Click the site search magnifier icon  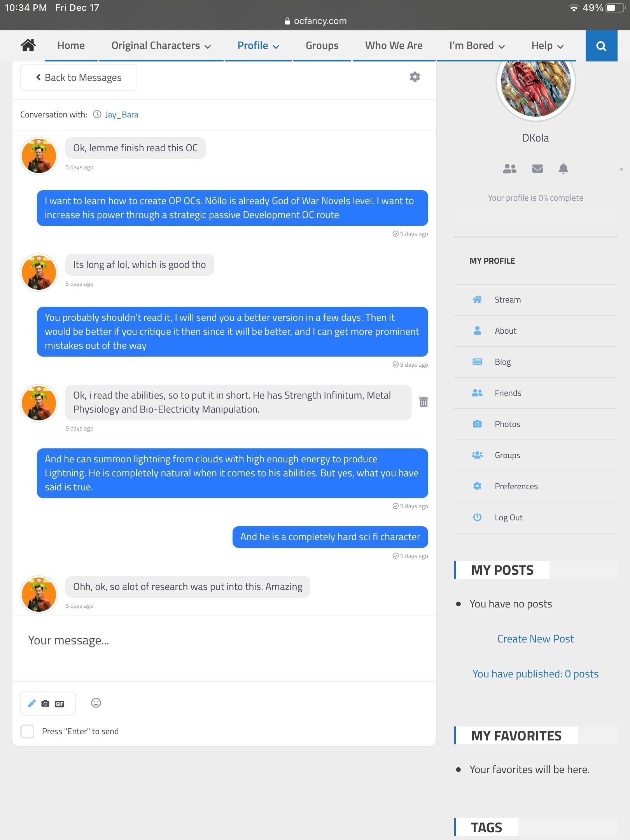(x=601, y=46)
